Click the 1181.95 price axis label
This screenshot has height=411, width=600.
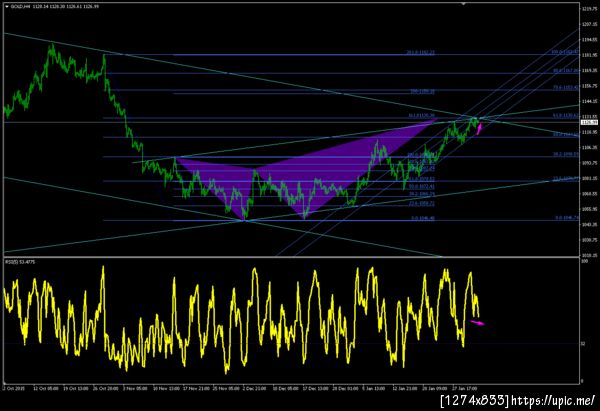coord(589,55)
